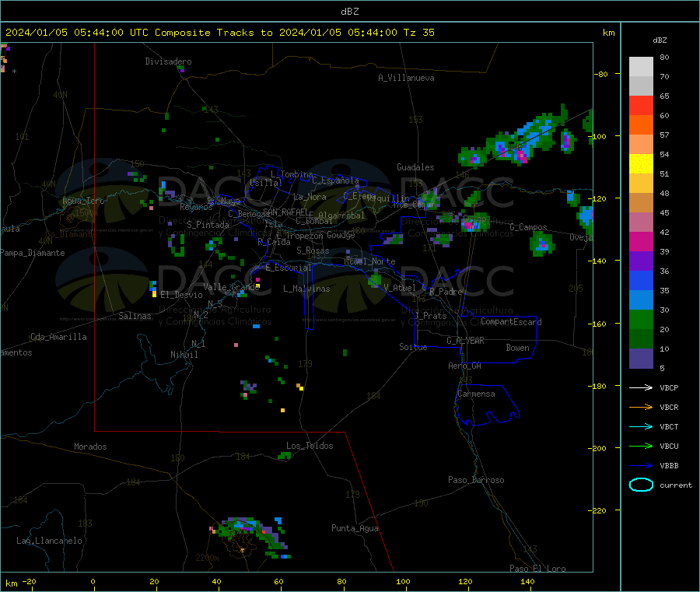Click the G_Campos location label
Screen dimensions: 700x592
pyautogui.click(x=529, y=227)
